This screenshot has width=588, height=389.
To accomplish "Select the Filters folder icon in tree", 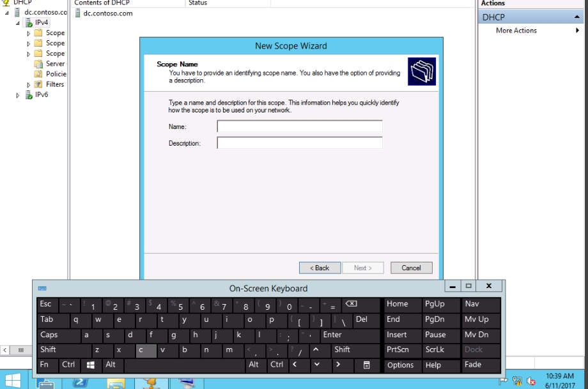I will [x=38, y=84].
